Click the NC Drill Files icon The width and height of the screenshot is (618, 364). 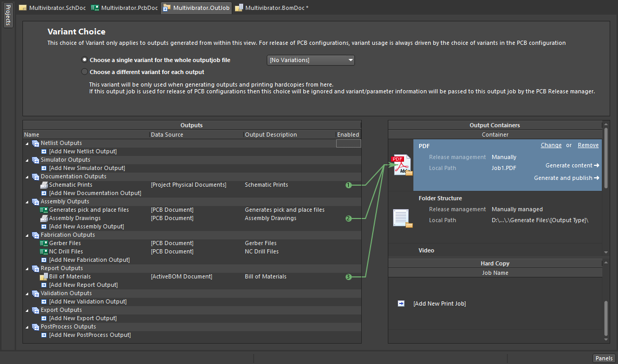44,251
